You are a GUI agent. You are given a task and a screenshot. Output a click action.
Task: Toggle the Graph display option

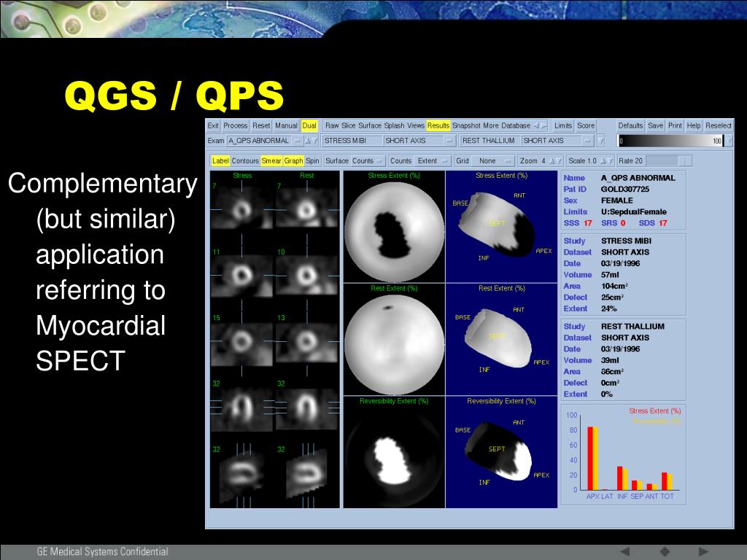tap(293, 161)
